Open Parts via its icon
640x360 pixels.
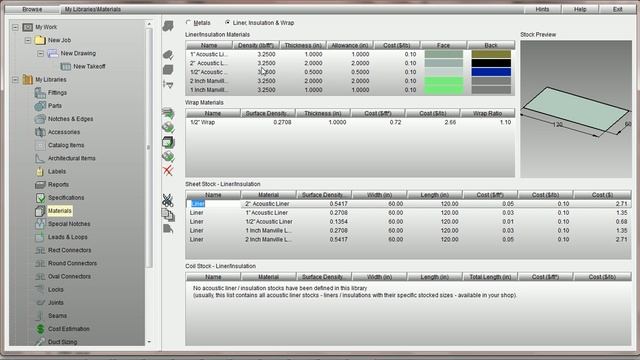coord(40,106)
